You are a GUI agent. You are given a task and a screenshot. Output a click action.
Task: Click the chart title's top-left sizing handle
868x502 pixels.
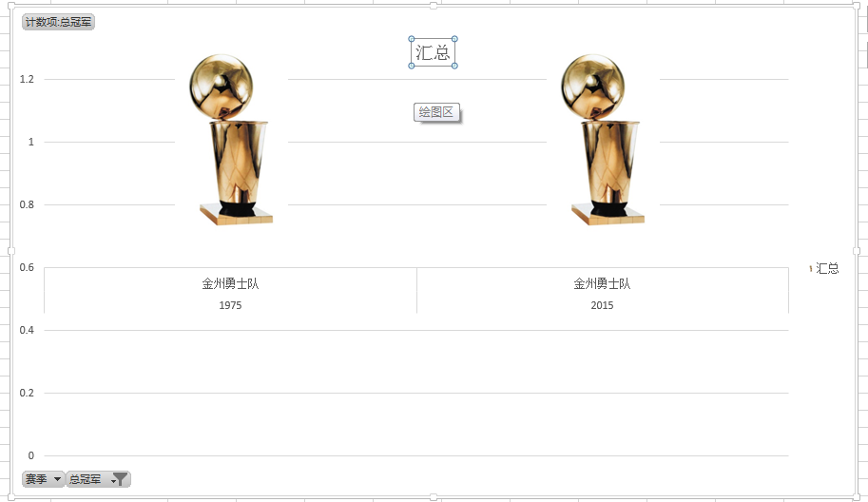412,39
